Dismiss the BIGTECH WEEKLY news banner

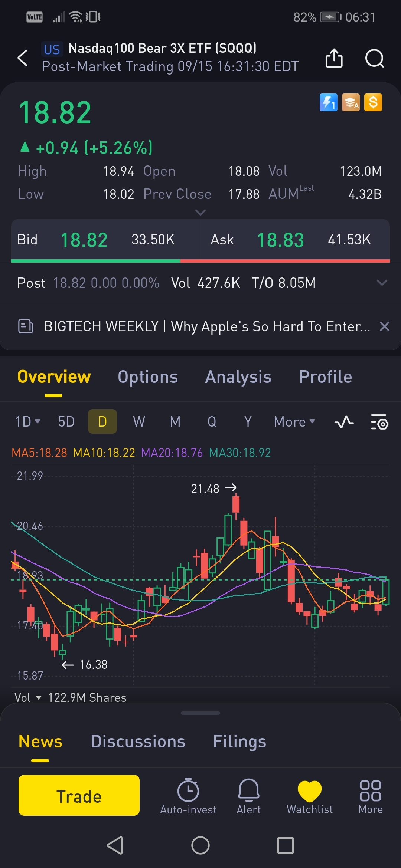385,326
